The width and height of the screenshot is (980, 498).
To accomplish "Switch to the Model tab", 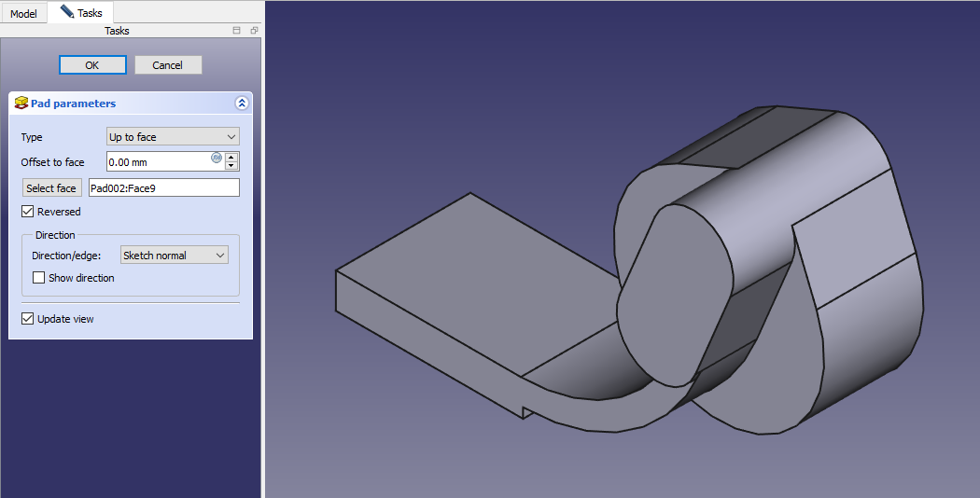I will coord(23,13).
